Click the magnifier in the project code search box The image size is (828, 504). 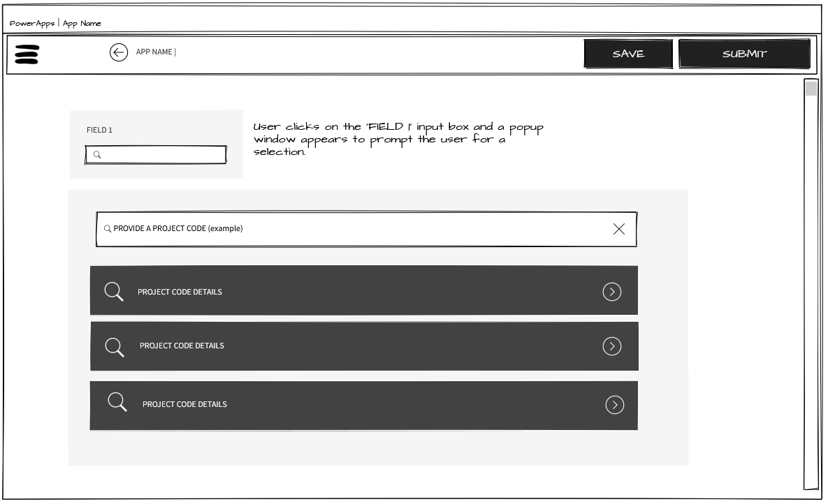tap(108, 229)
